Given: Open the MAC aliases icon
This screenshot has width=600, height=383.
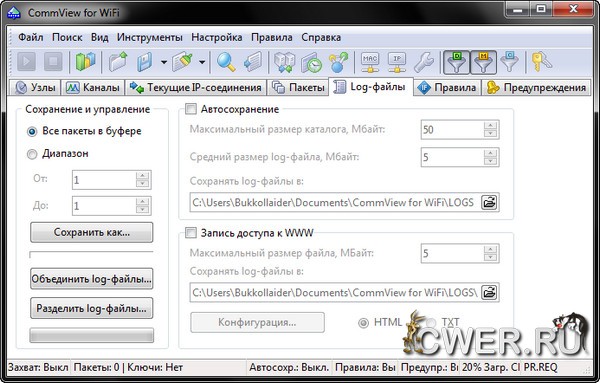Looking at the screenshot, I should [370, 62].
